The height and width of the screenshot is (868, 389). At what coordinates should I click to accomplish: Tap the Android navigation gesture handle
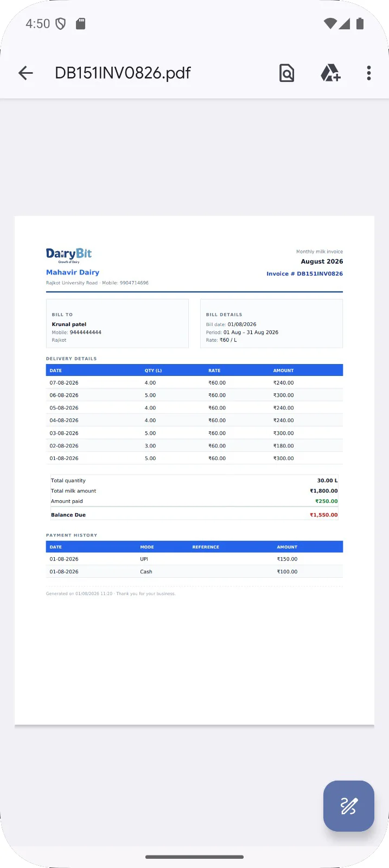(194, 857)
